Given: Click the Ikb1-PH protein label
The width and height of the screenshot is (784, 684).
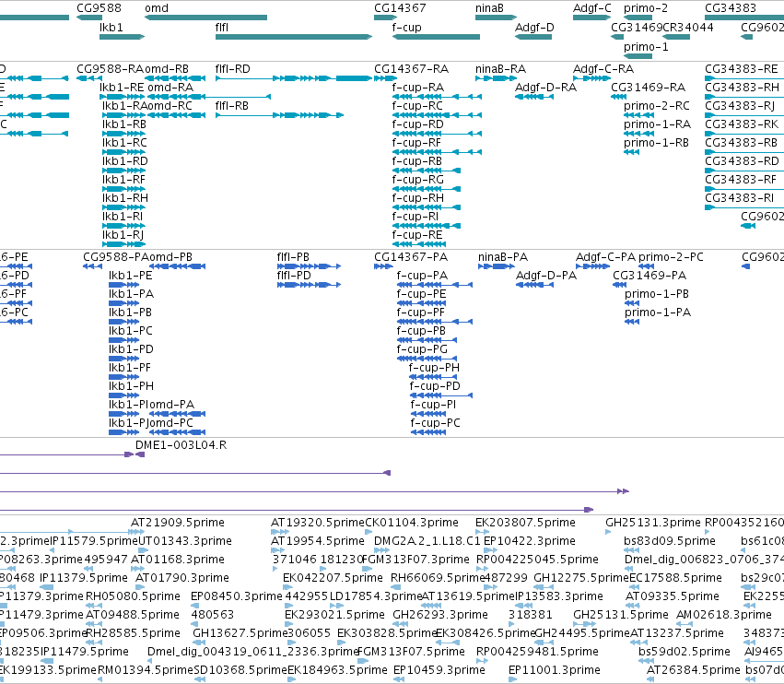Looking at the screenshot, I should (x=131, y=385).
